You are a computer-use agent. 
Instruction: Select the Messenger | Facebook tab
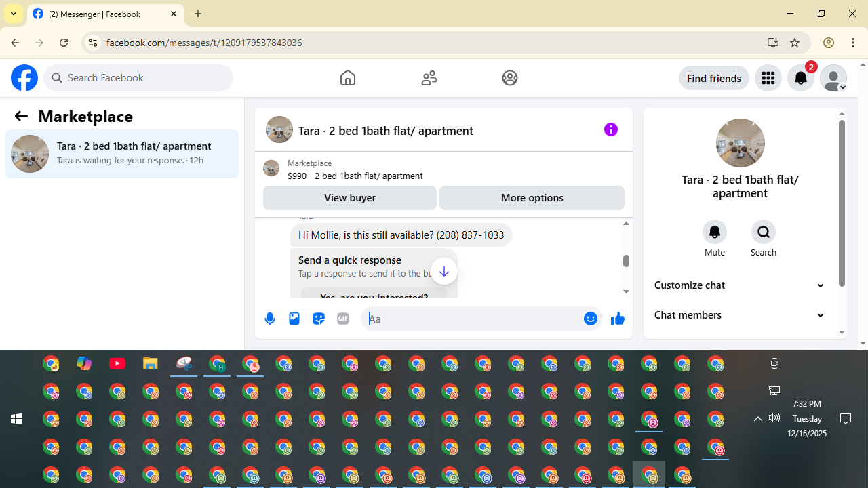click(105, 14)
